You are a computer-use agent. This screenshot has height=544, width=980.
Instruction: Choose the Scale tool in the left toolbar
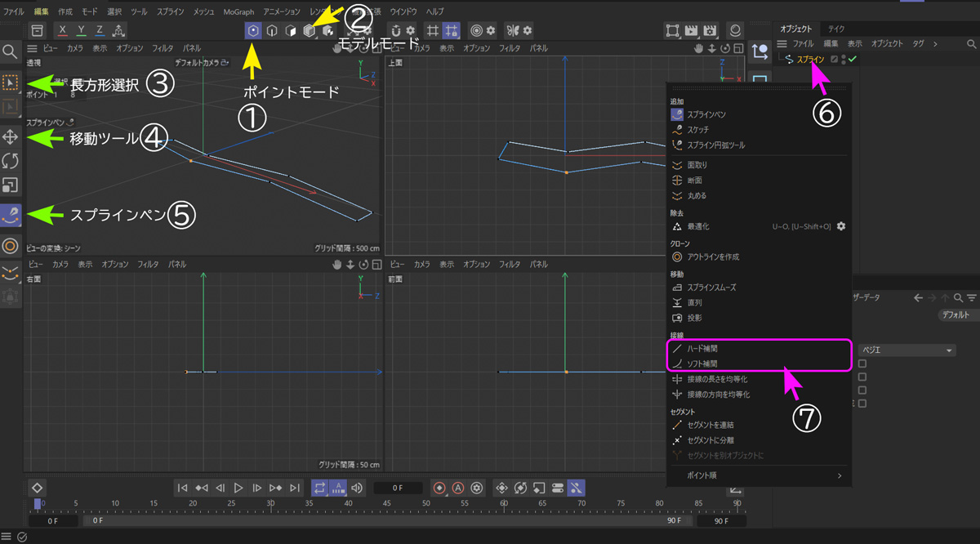11,185
